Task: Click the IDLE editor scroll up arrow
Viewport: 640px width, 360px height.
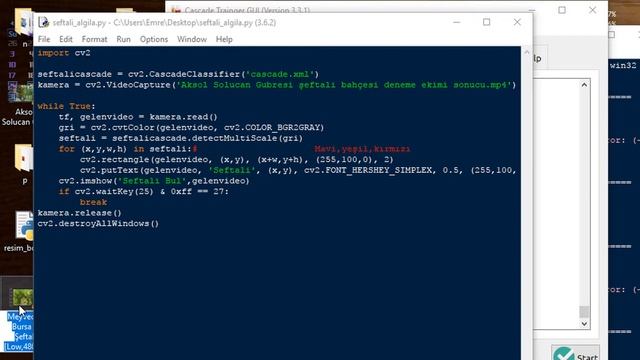Action: coord(527,52)
